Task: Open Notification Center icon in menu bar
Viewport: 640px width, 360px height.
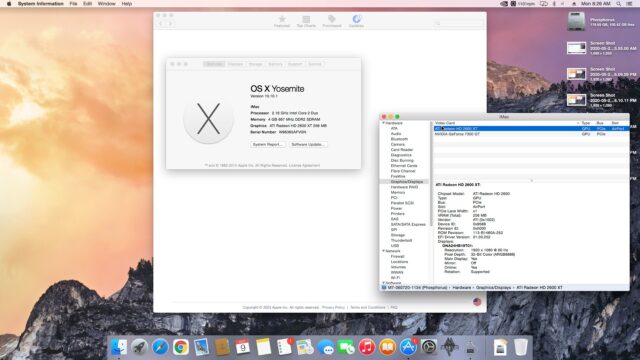Action: [x=630, y=4]
